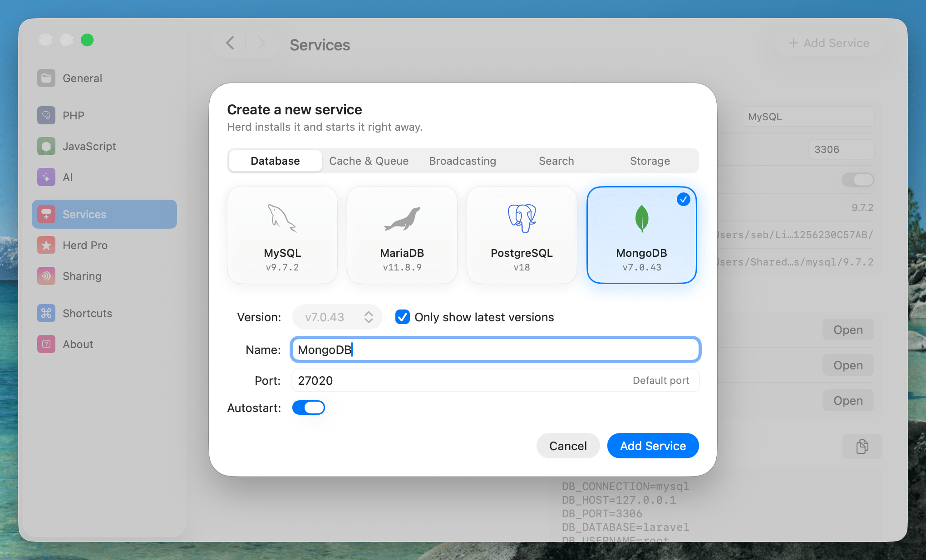
Task: Open Herd Pro star icon
Action: click(46, 245)
